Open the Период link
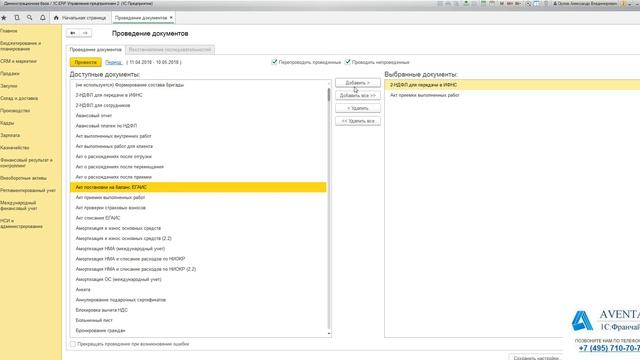The width and height of the screenshot is (640, 360). (113, 62)
